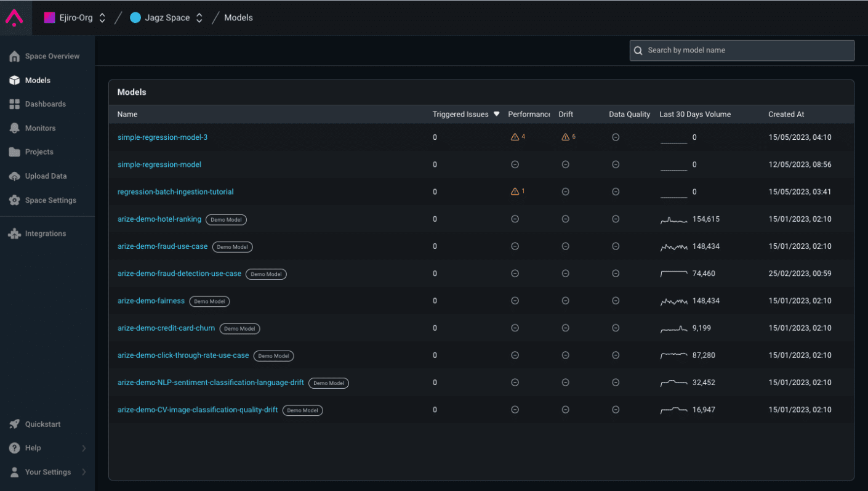Open Space Settings from sidebar
868x491 pixels.
(50, 200)
